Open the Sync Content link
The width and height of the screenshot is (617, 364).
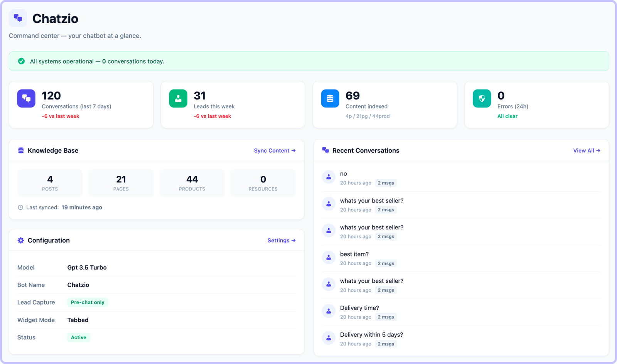click(x=275, y=150)
